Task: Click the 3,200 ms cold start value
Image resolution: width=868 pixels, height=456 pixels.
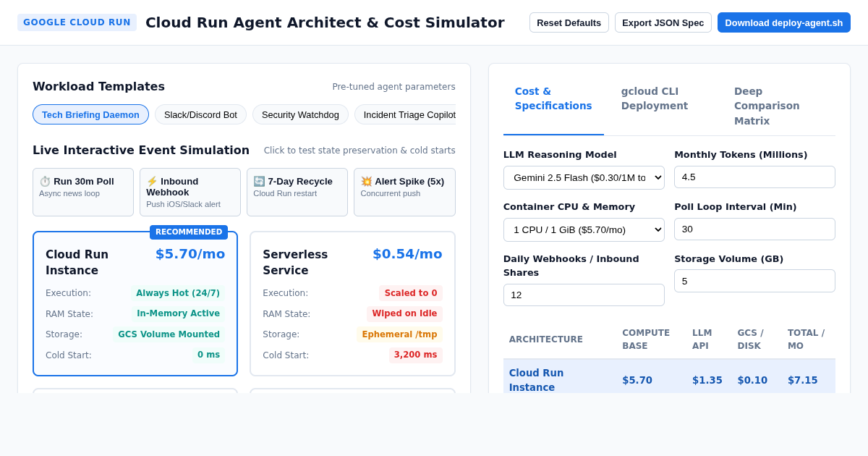Action: click(416, 355)
